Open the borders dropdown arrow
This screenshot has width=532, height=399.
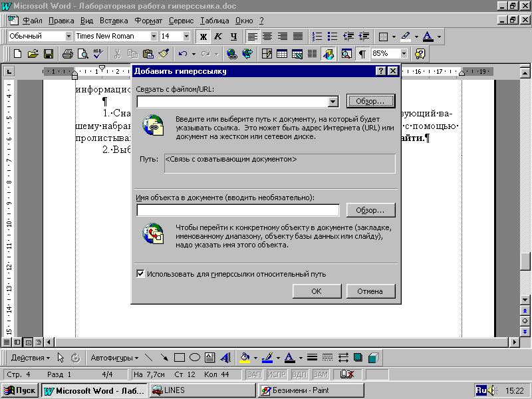[x=394, y=37]
